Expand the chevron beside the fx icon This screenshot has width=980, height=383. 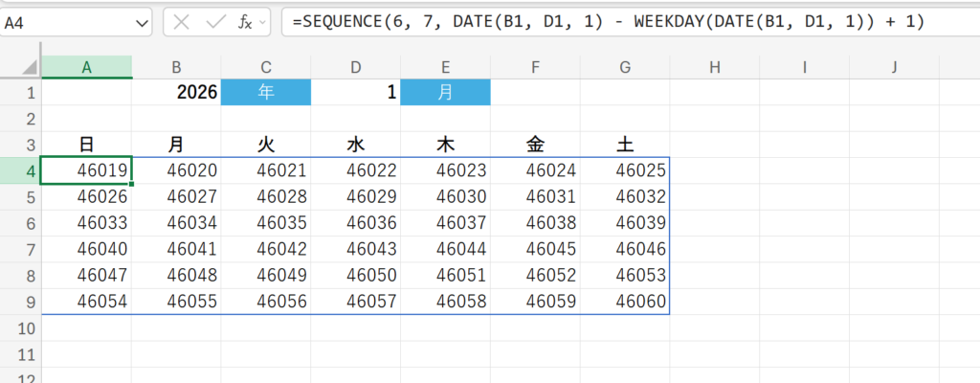(262, 22)
